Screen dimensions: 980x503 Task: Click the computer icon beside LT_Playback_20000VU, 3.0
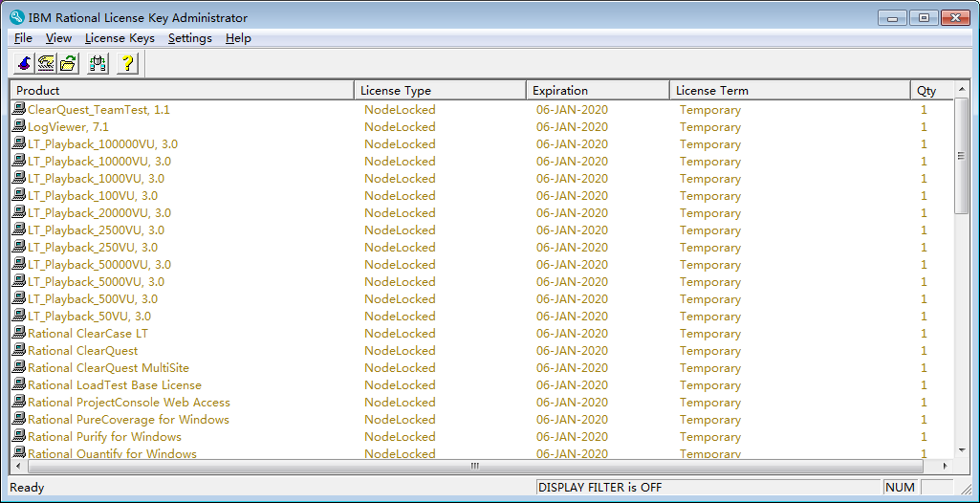click(x=19, y=212)
